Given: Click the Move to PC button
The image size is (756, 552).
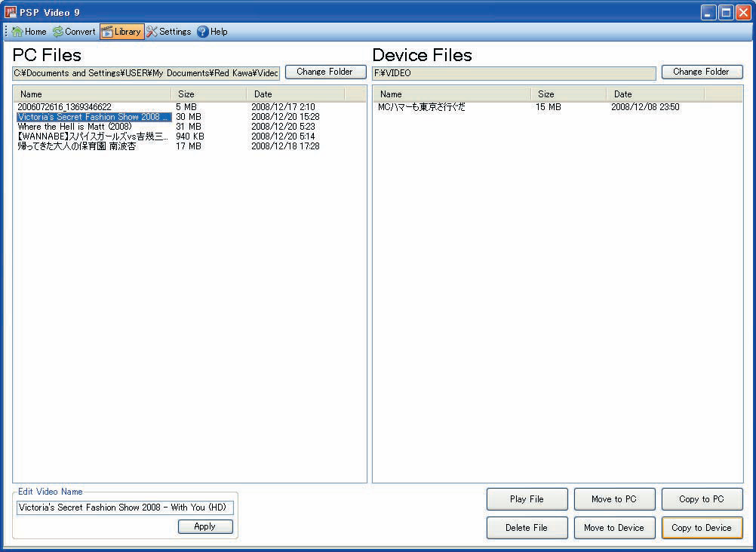Looking at the screenshot, I should pos(615,499).
